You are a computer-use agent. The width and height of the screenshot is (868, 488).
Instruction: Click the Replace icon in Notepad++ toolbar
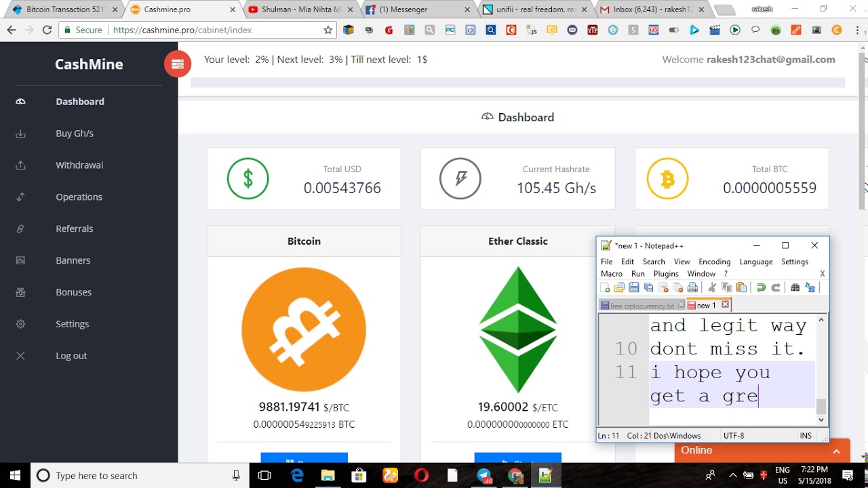point(810,288)
